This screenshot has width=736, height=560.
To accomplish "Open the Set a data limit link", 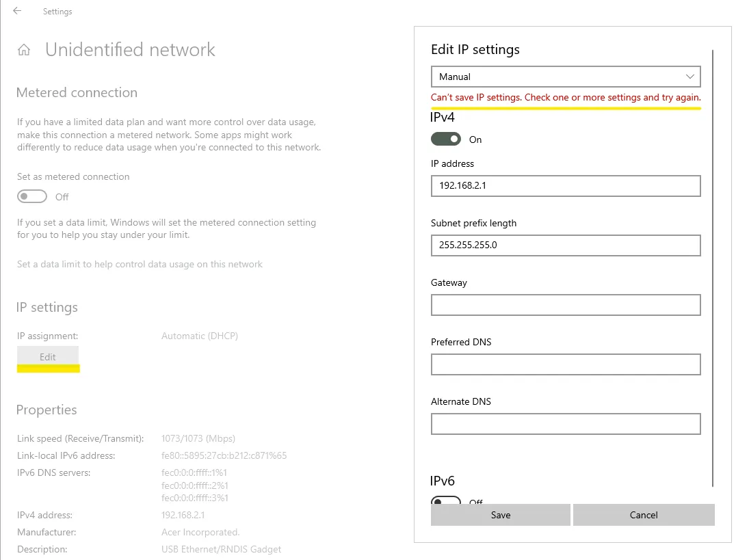I will (x=140, y=264).
